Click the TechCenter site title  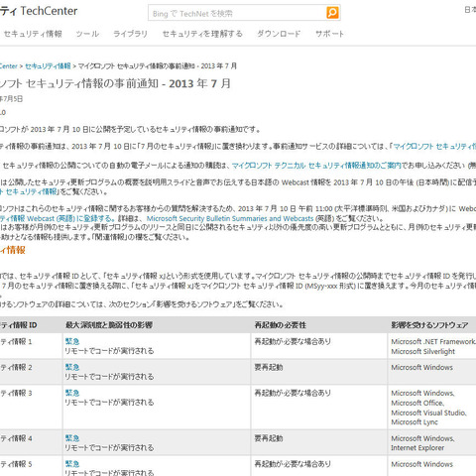point(39,11)
